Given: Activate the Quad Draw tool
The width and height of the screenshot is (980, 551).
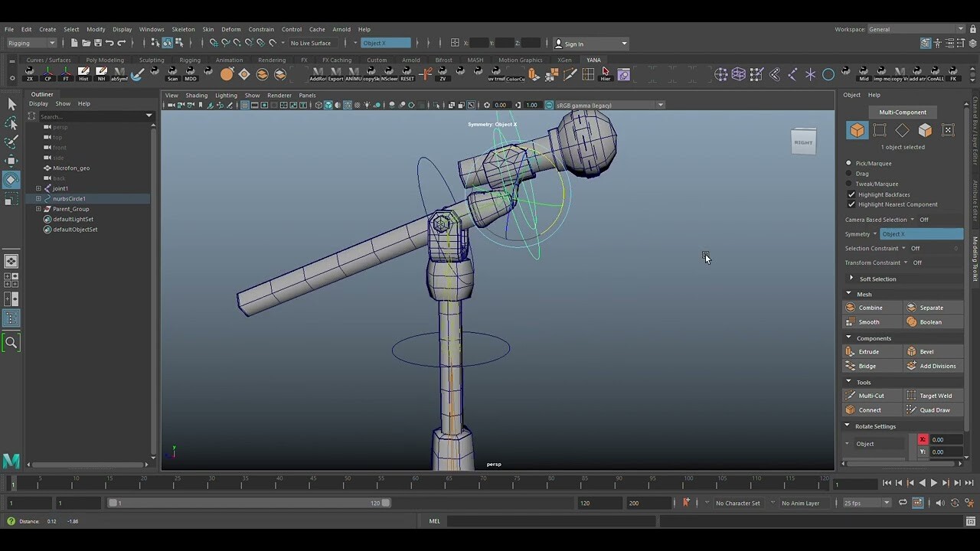Looking at the screenshot, I should pos(936,409).
